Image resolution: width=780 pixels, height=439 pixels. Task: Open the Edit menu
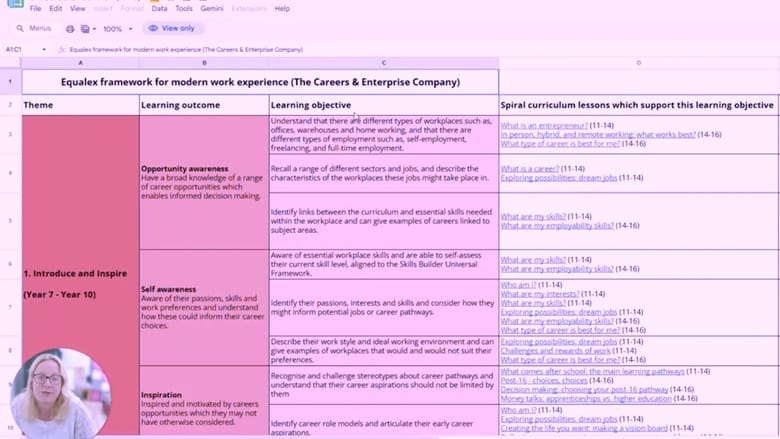(56, 8)
